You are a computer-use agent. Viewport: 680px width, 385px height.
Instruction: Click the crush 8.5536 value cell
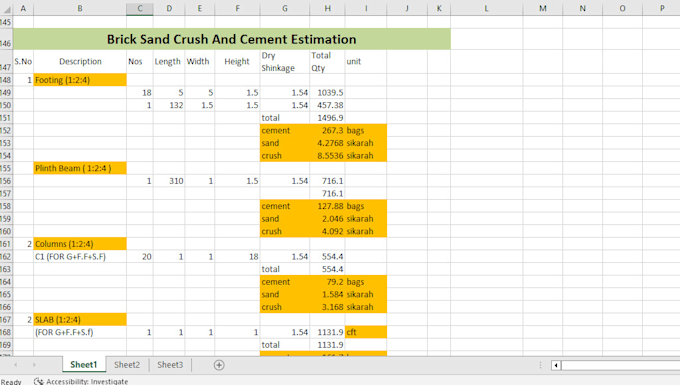tap(327, 156)
